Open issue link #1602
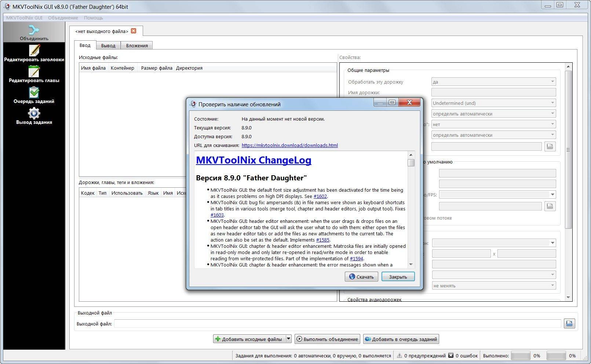 point(320,196)
